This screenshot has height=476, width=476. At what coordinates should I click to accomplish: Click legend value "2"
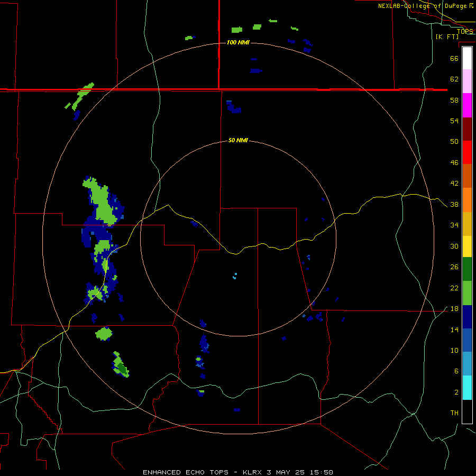pos(456,392)
